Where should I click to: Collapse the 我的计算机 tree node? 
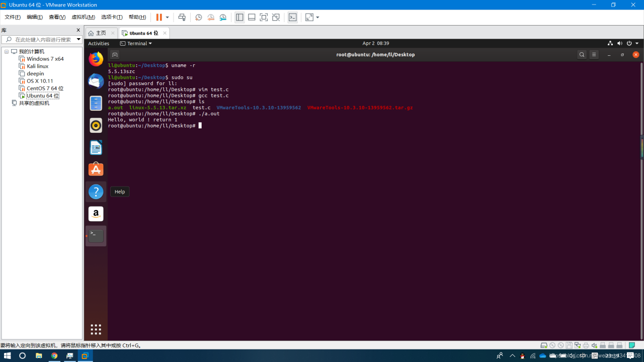tap(7, 52)
